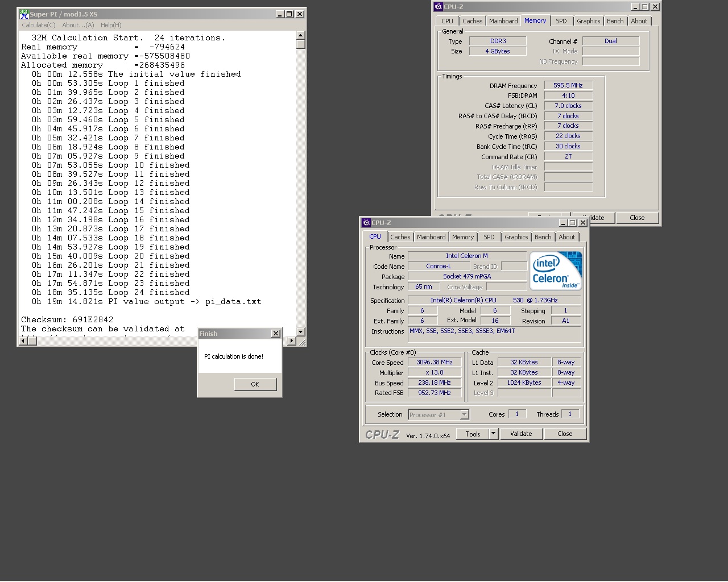Screen dimensions: 728x582
Task: Click the Command Rate value 2T
Action: point(568,156)
